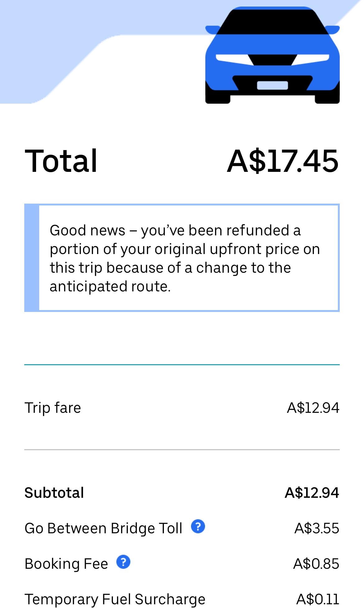Screen dimensions: 364x608
Task: Click the A$0.11 fuel surcharge amount
Action: click(318, 599)
